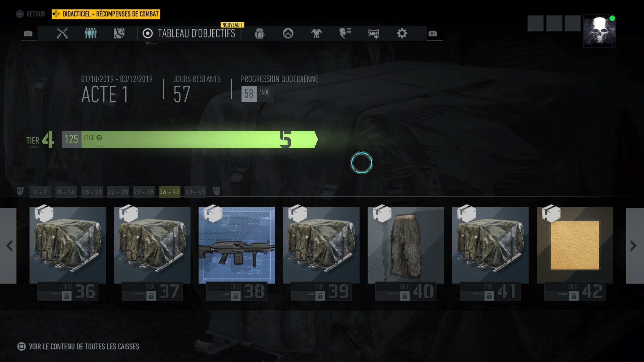644x362 pixels.
Task: Select the tier 42 sand color swatch reward
Action: click(x=575, y=245)
